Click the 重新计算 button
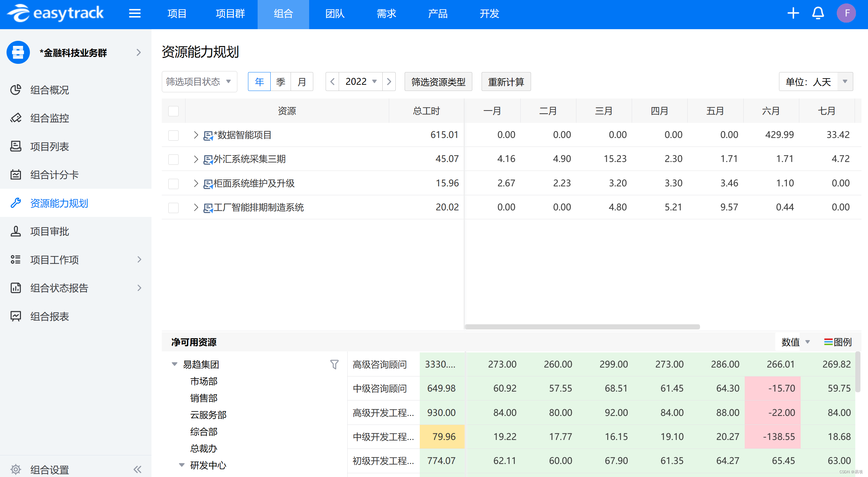The height and width of the screenshot is (477, 868). 506,82
